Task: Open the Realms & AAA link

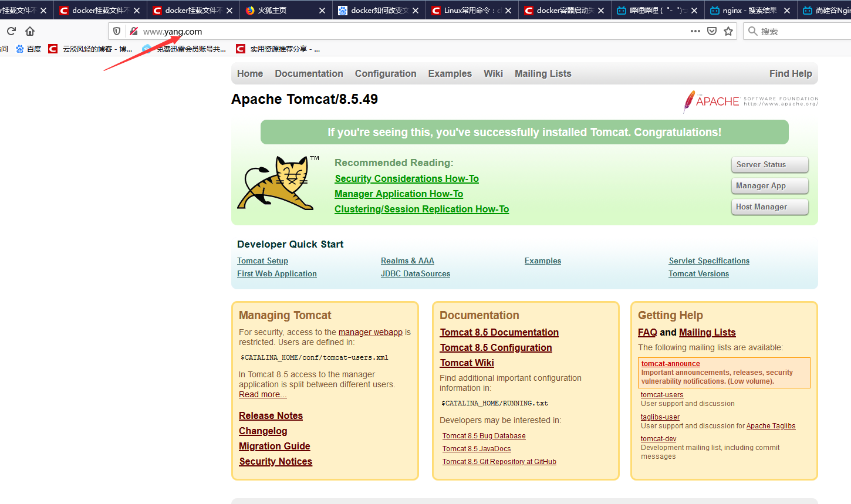Action: coord(407,261)
